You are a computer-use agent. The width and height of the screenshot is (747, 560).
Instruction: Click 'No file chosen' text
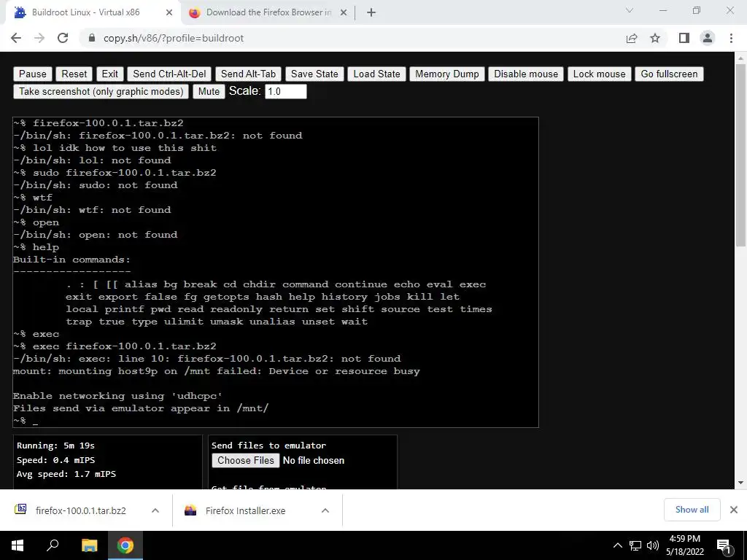(314, 461)
